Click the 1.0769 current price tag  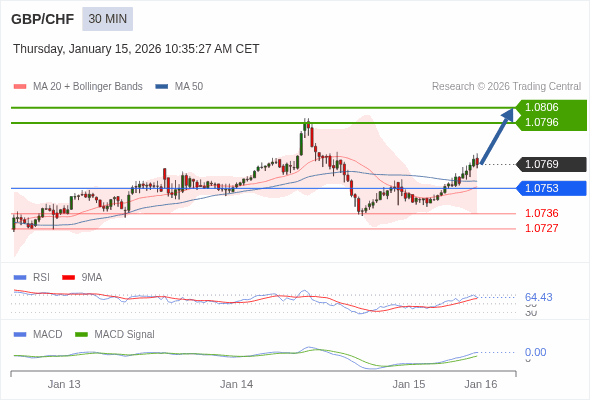tap(551, 164)
